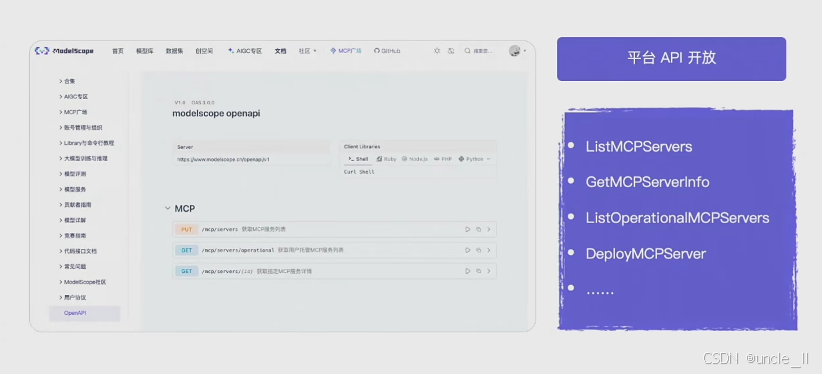Screen dimensions: 822x374
Task: Open the Python client library dropdown
Action: (474, 159)
